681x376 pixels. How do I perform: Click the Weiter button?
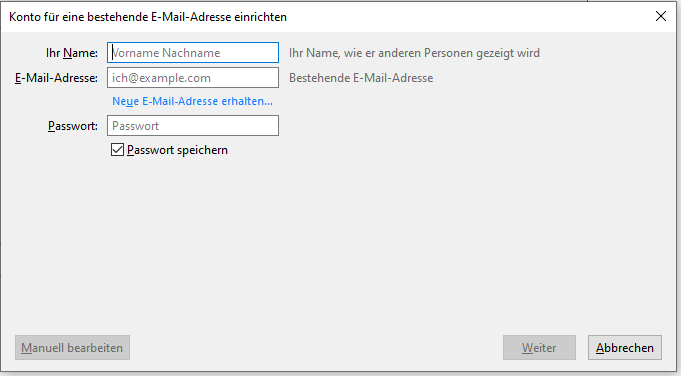click(x=539, y=347)
